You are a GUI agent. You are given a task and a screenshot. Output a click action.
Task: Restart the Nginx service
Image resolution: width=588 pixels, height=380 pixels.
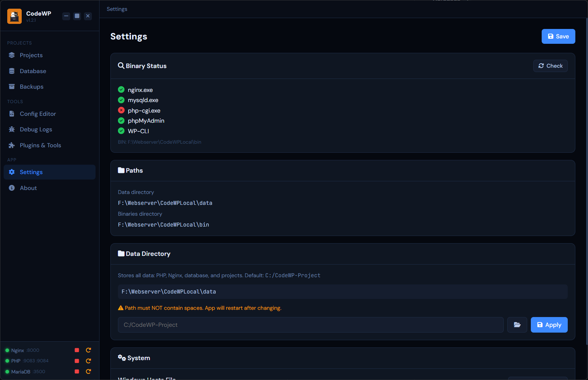[x=88, y=350]
